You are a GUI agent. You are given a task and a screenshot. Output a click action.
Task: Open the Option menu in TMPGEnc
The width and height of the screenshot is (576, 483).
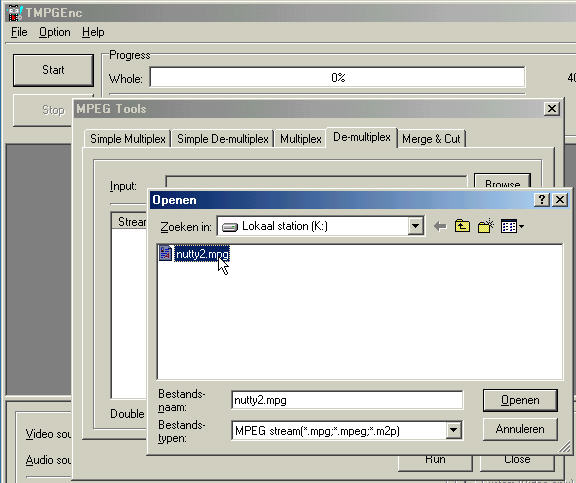click(55, 32)
